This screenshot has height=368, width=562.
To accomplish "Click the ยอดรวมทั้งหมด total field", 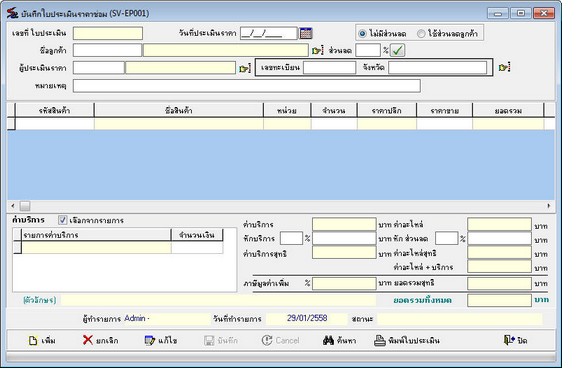I will coord(499,300).
